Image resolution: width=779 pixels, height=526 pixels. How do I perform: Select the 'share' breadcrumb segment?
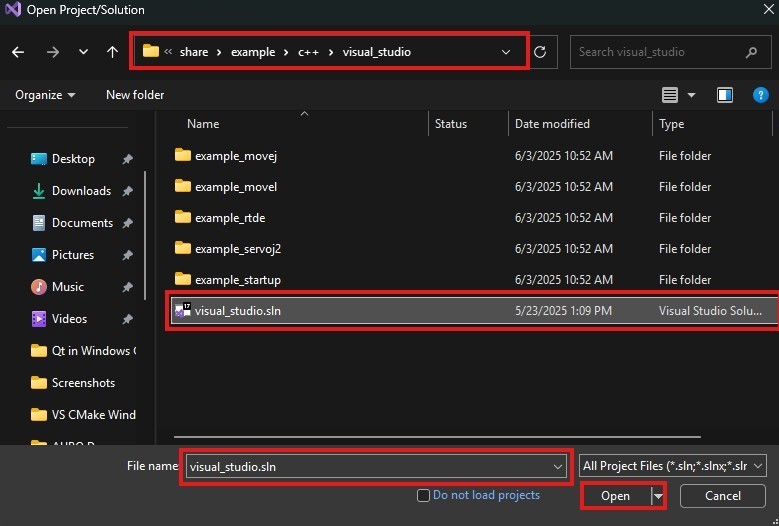(194, 52)
